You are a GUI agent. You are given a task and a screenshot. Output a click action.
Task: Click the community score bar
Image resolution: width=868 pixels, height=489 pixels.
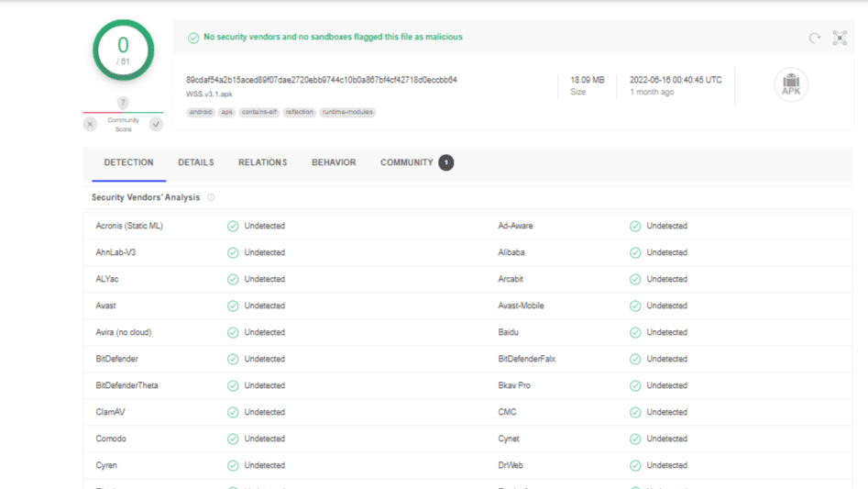[123, 113]
